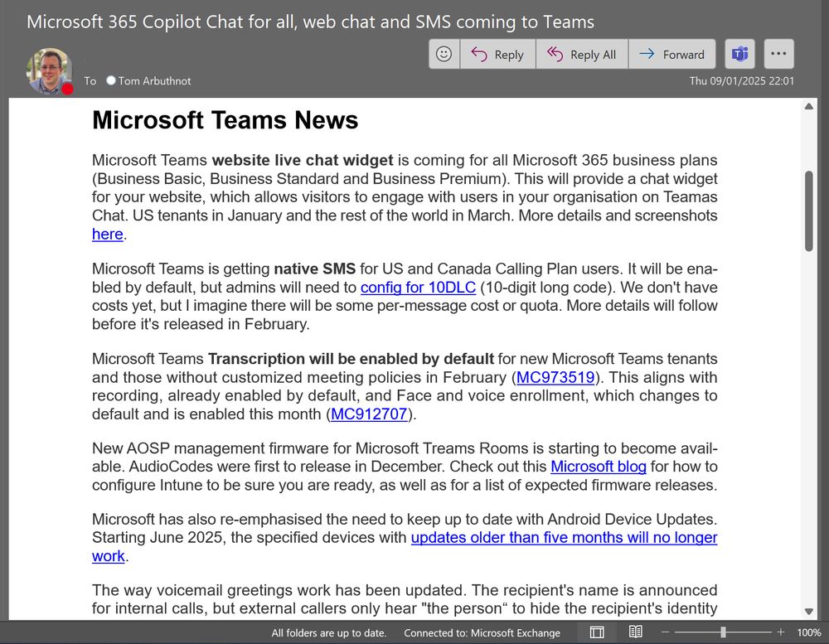
Task: Click zoom out minus button
Action: click(x=665, y=632)
